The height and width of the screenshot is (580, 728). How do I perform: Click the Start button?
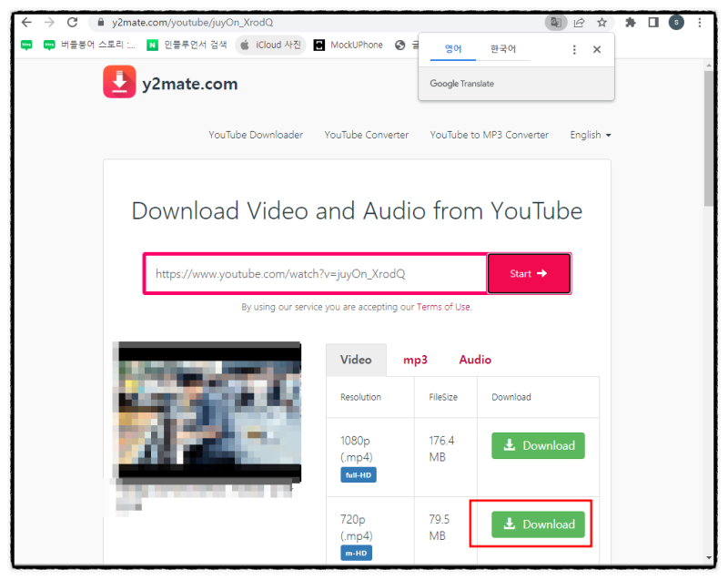[529, 274]
